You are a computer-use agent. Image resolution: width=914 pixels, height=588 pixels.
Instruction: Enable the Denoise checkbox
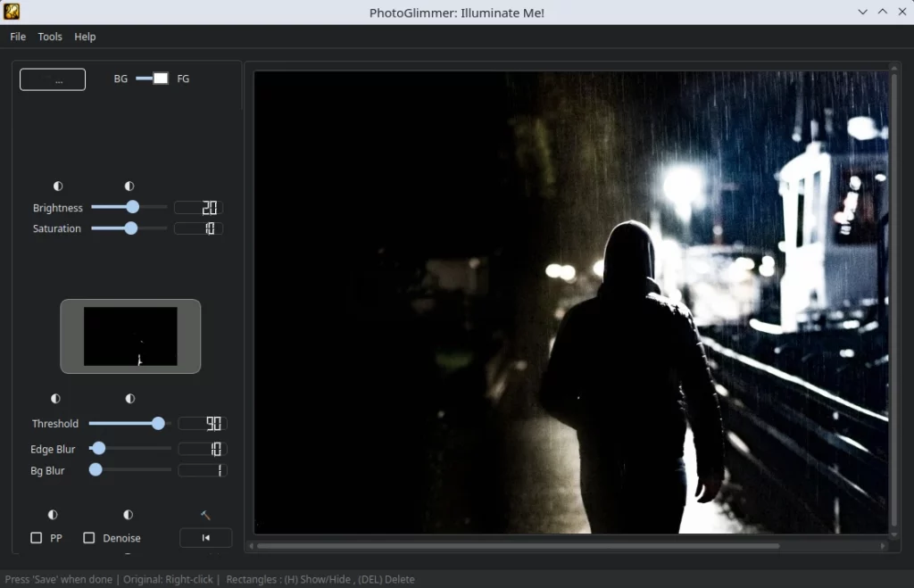pos(88,538)
